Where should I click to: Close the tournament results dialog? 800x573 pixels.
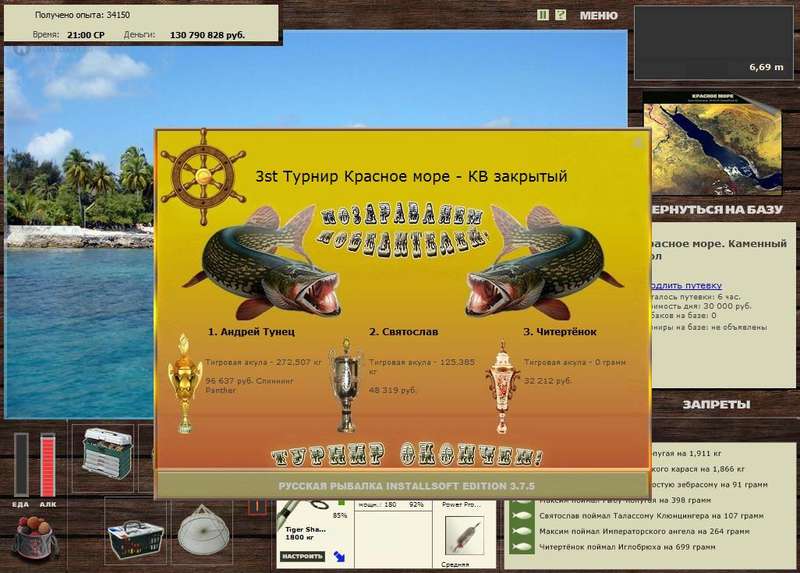[638, 142]
